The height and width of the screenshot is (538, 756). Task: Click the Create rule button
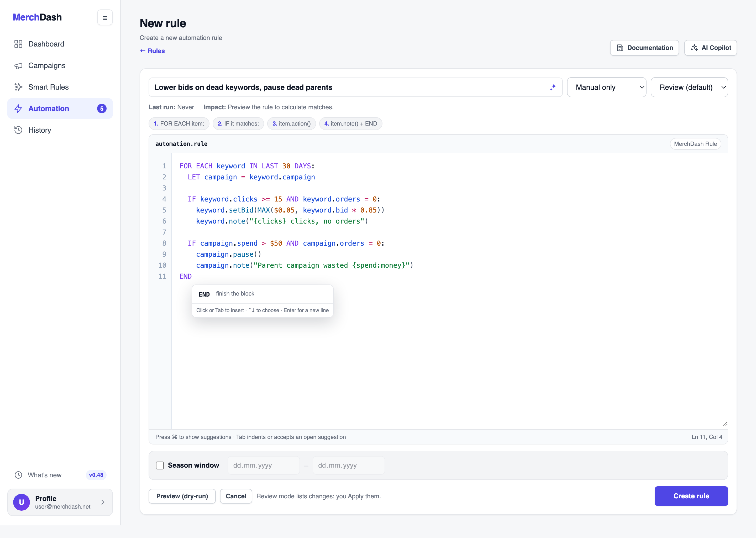point(691,496)
